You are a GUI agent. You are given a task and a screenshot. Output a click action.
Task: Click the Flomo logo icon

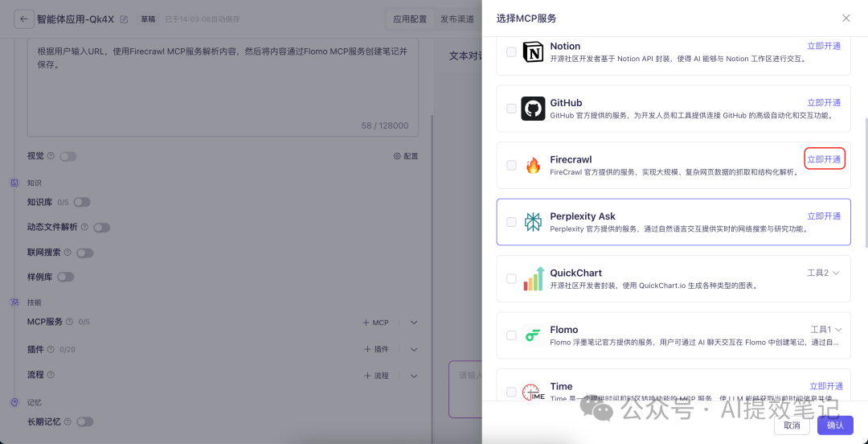point(533,335)
